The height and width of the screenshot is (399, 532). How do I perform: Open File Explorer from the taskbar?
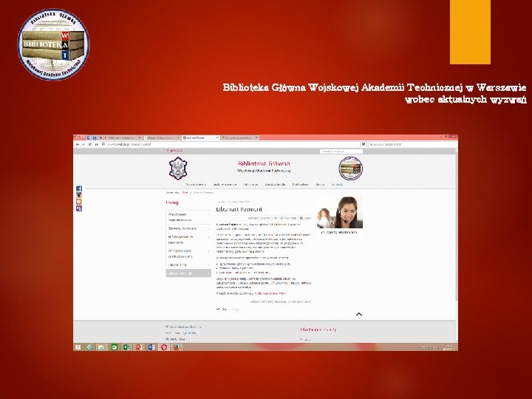pos(101,347)
